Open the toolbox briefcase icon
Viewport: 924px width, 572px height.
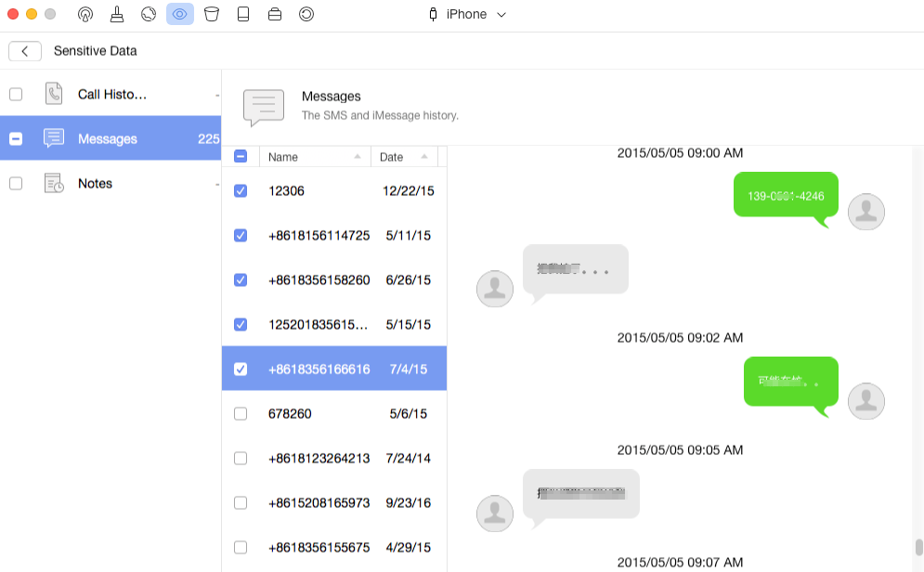275,14
